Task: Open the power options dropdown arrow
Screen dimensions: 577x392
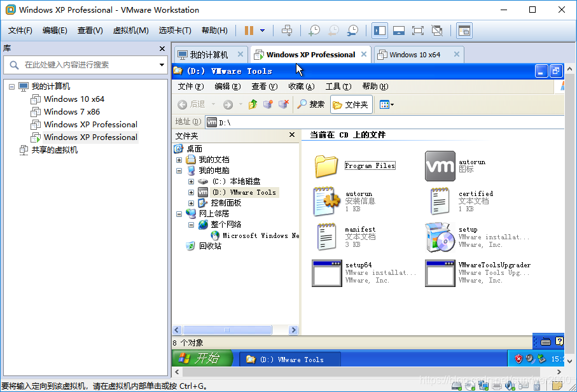Action: coord(262,31)
